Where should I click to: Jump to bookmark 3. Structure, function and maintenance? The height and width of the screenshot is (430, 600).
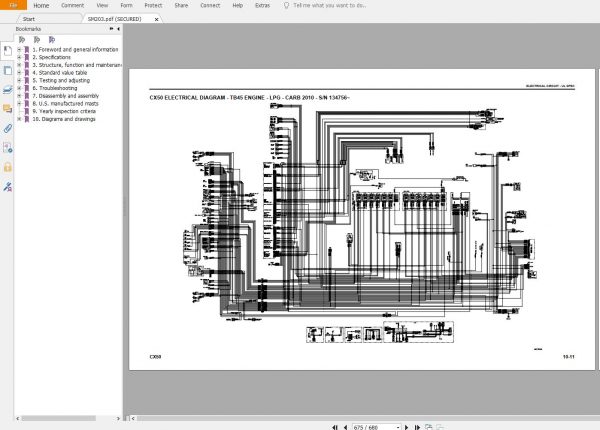point(77,65)
